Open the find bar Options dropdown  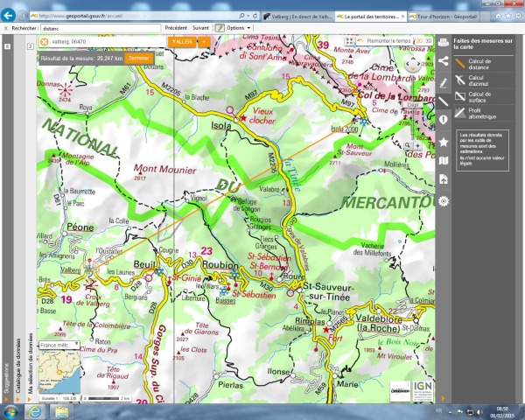coord(238,28)
